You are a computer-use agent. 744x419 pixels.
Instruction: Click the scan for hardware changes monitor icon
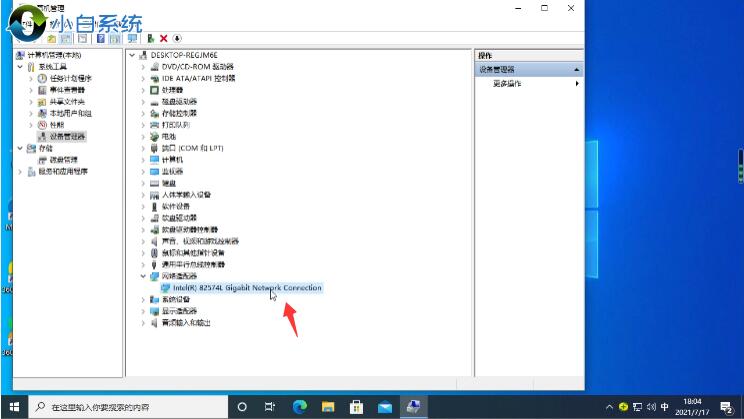(134, 38)
